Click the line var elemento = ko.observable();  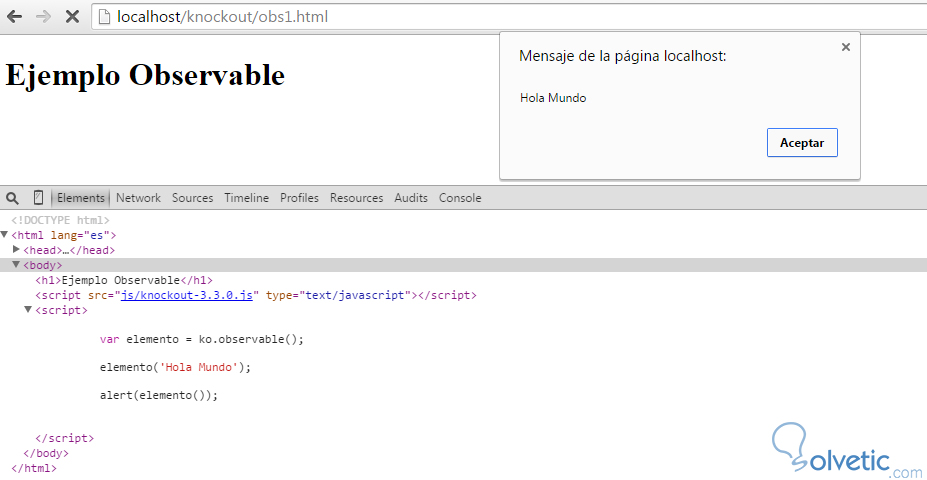(x=202, y=339)
